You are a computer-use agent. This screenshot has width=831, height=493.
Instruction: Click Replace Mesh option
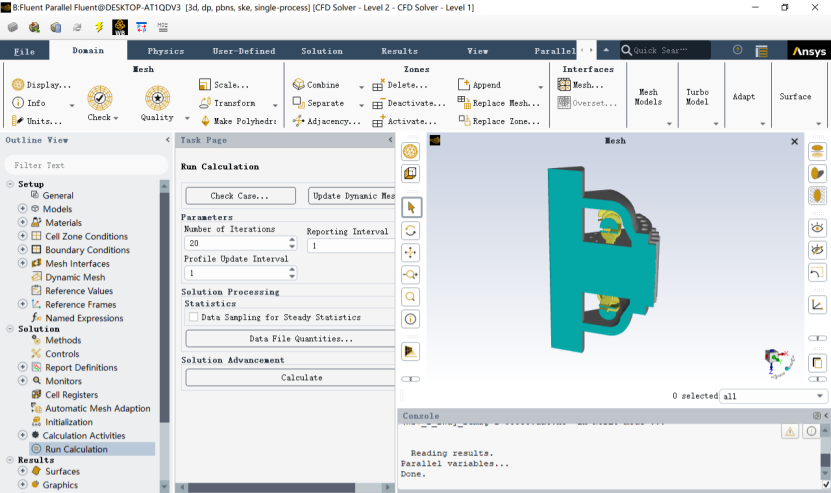point(499,103)
